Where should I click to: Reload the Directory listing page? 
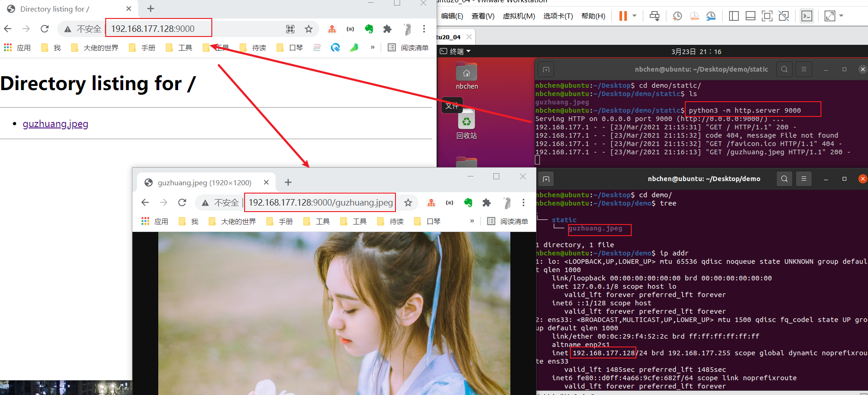coord(45,29)
